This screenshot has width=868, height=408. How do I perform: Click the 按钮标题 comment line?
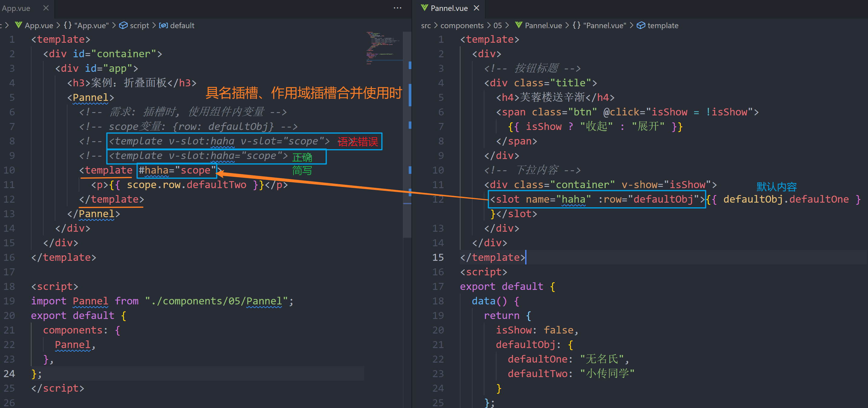(532, 68)
